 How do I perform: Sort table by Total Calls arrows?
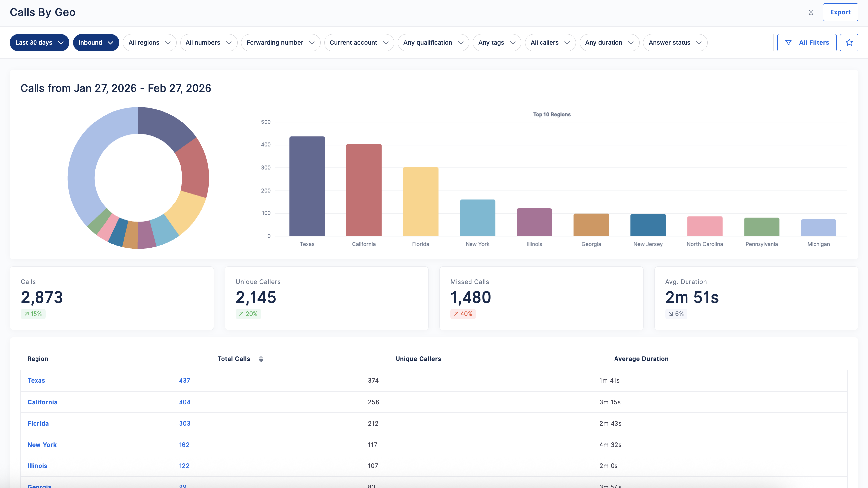coord(261,359)
